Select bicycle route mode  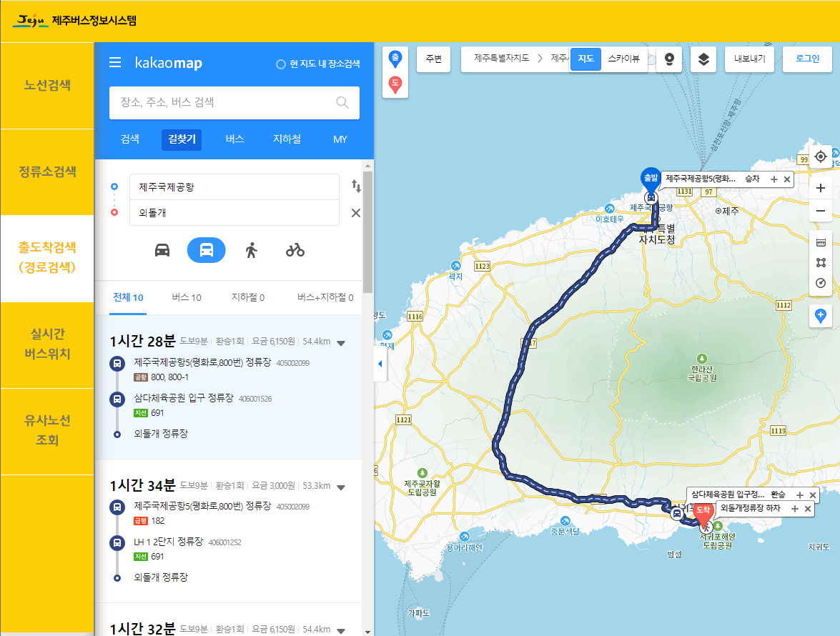(295, 250)
